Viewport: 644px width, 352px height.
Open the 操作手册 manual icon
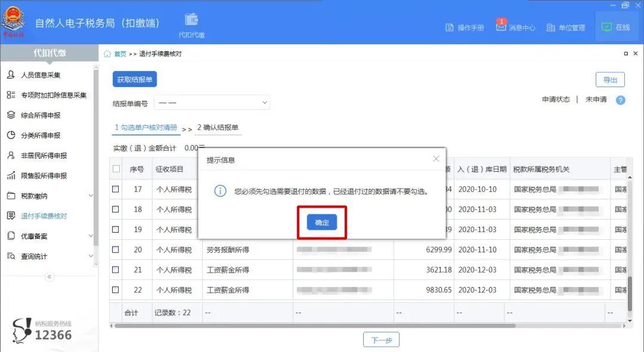coord(450,27)
